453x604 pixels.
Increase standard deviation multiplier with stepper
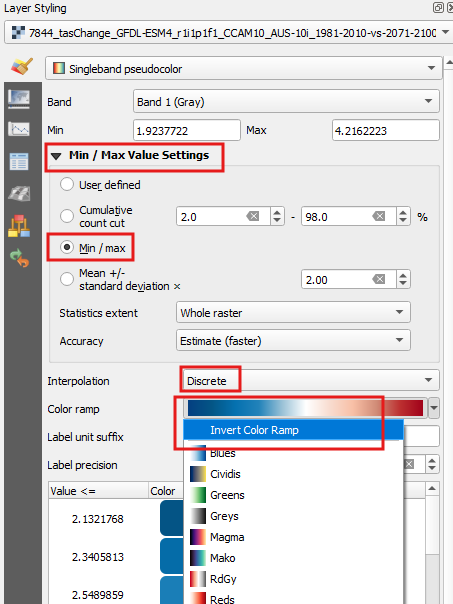[x=403, y=275]
